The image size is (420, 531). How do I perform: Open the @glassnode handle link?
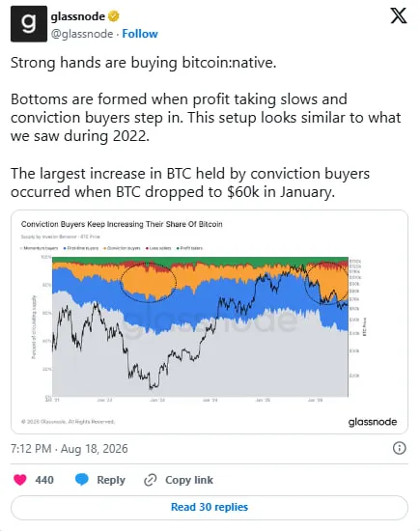[82, 34]
